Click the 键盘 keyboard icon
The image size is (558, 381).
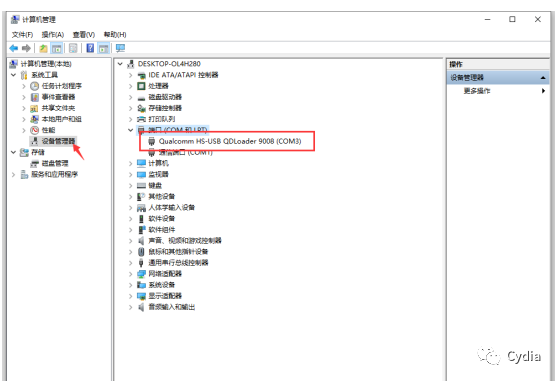[141, 185]
